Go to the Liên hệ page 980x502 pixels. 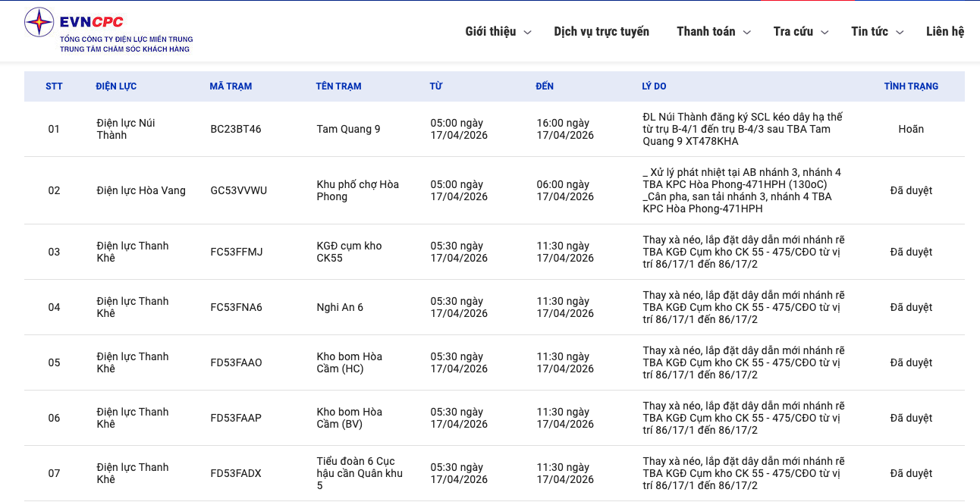tap(944, 32)
